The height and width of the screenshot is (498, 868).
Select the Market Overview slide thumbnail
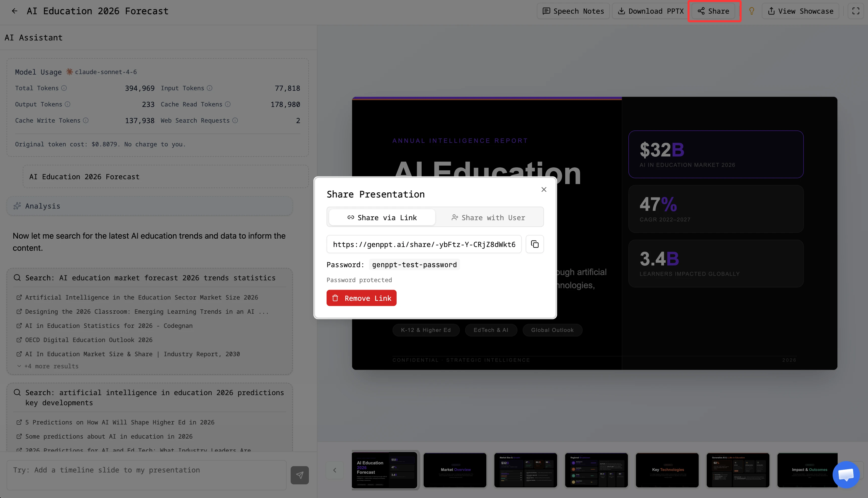click(x=455, y=470)
